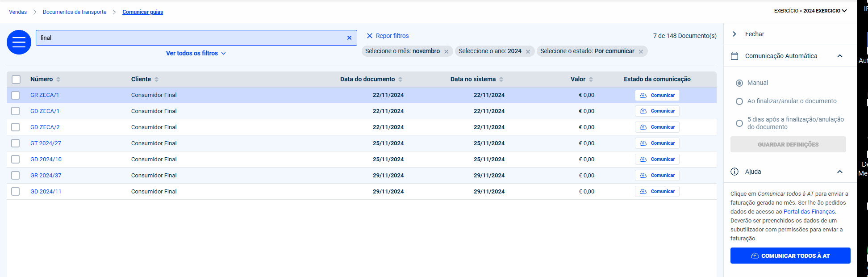
Task: Click Comunicar for GT 2024/27
Action: click(x=657, y=143)
